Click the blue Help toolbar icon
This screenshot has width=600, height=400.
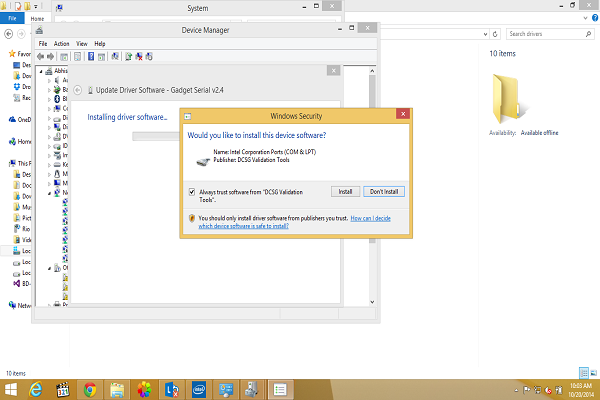[x=91, y=57]
